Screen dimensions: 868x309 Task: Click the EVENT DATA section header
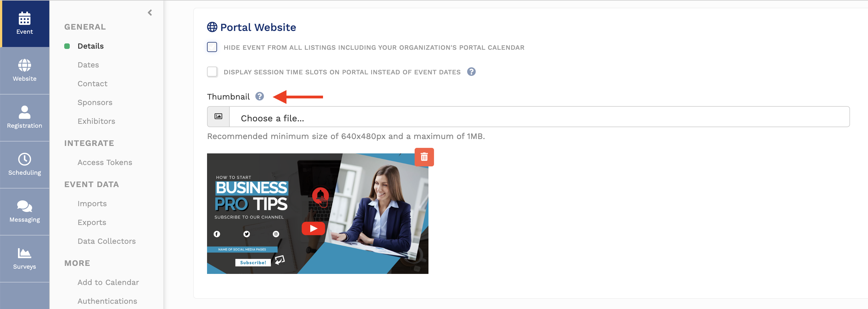coord(91,184)
